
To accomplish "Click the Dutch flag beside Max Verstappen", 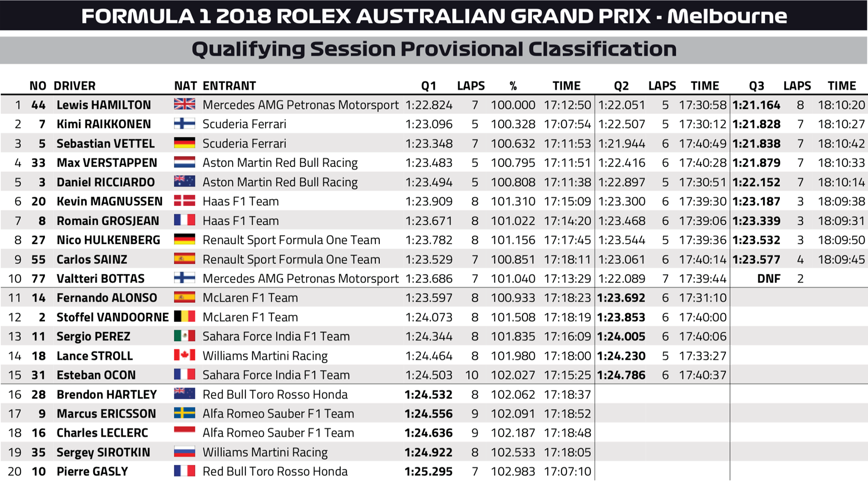I will click(184, 162).
